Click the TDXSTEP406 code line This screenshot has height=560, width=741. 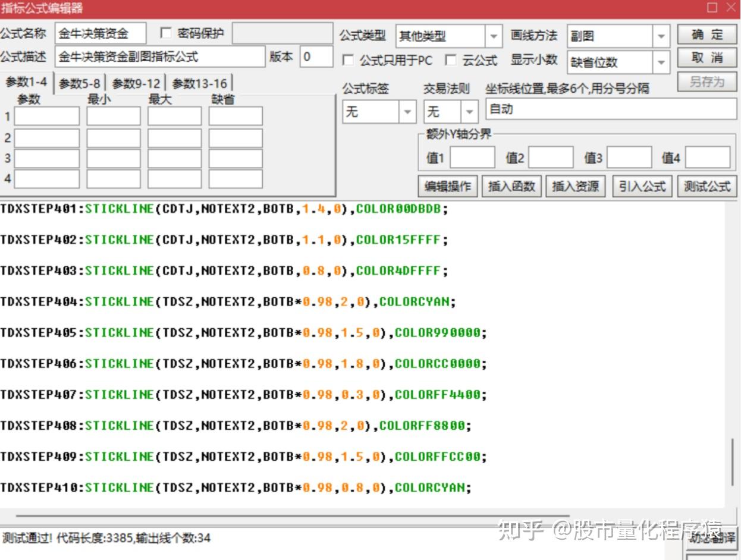[x=244, y=364]
